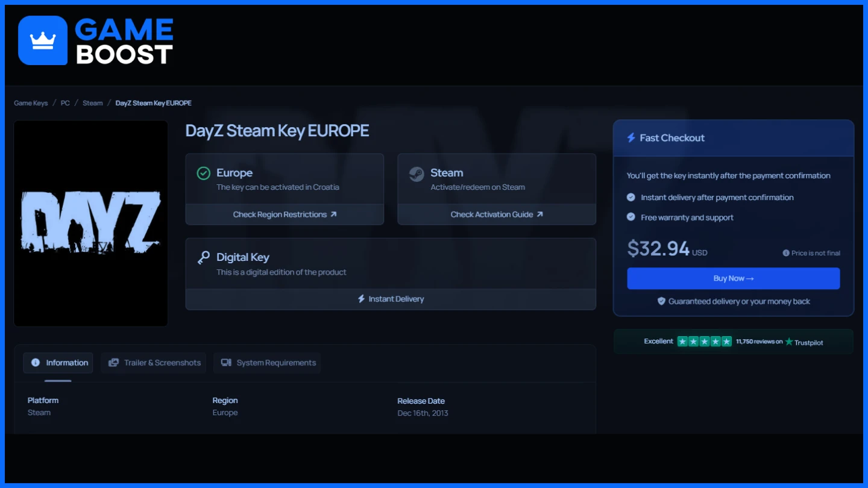Click the info icon beside Price is not final
This screenshot has height=488, width=868.
point(786,253)
